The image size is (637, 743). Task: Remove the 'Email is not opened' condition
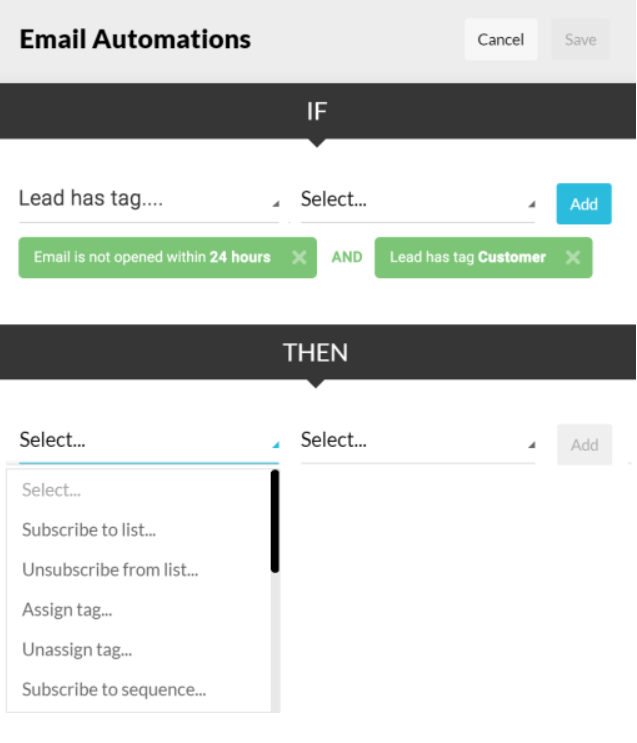pyautogui.click(x=298, y=258)
